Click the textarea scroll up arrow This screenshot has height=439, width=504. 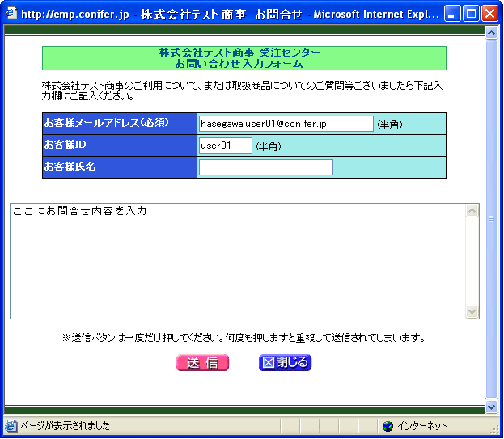tap(472, 211)
